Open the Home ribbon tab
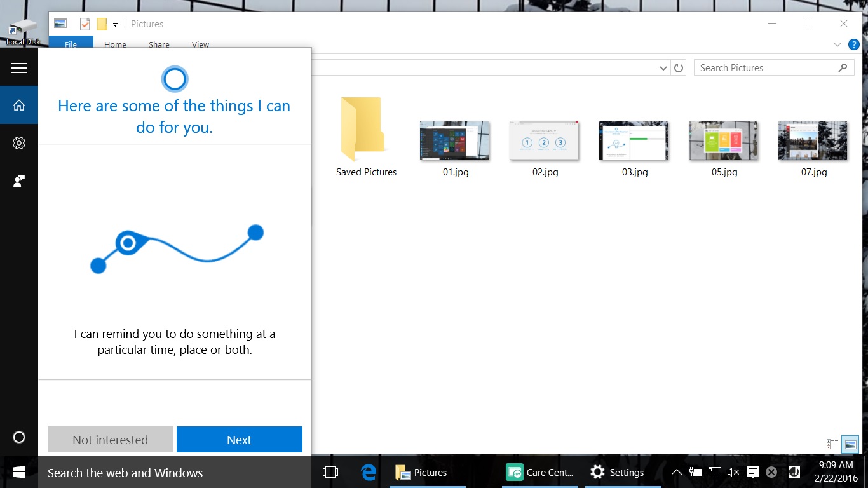The height and width of the screenshot is (488, 868). tap(115, 44)
